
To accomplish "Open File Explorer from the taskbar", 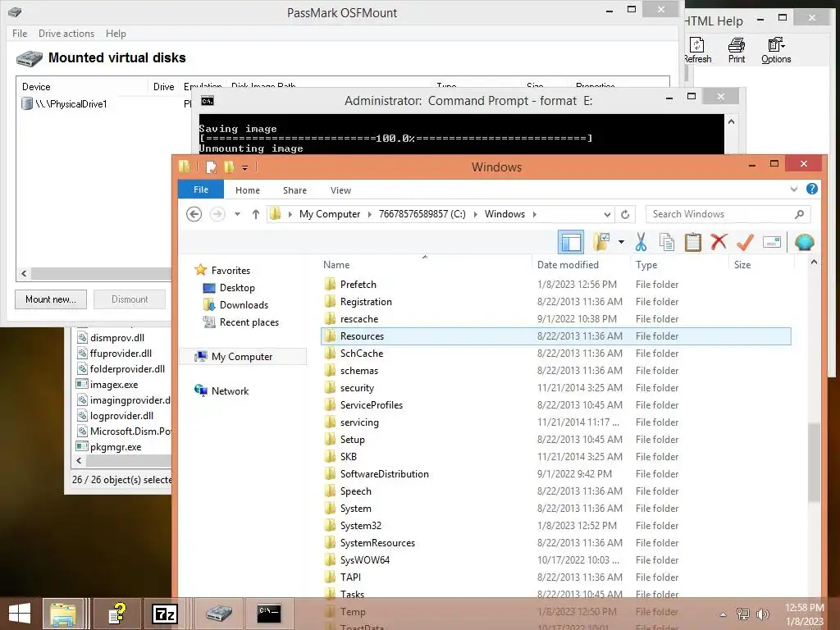I will (62, 614).
